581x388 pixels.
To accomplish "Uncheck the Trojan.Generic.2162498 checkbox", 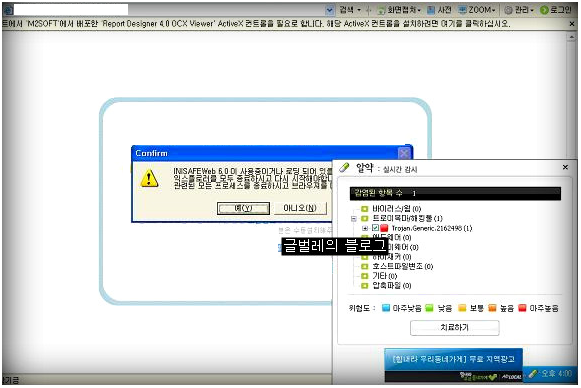I will click(x=375, y=228).
